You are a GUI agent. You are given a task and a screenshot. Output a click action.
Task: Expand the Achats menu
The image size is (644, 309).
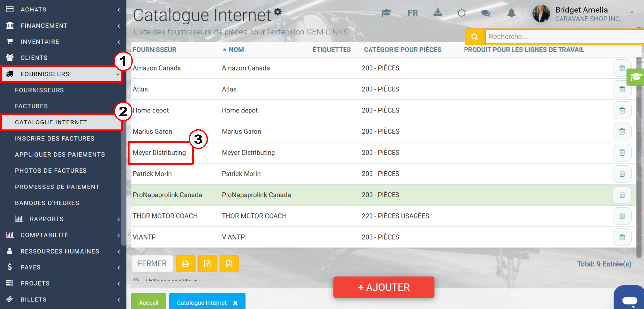pos(63,10)
